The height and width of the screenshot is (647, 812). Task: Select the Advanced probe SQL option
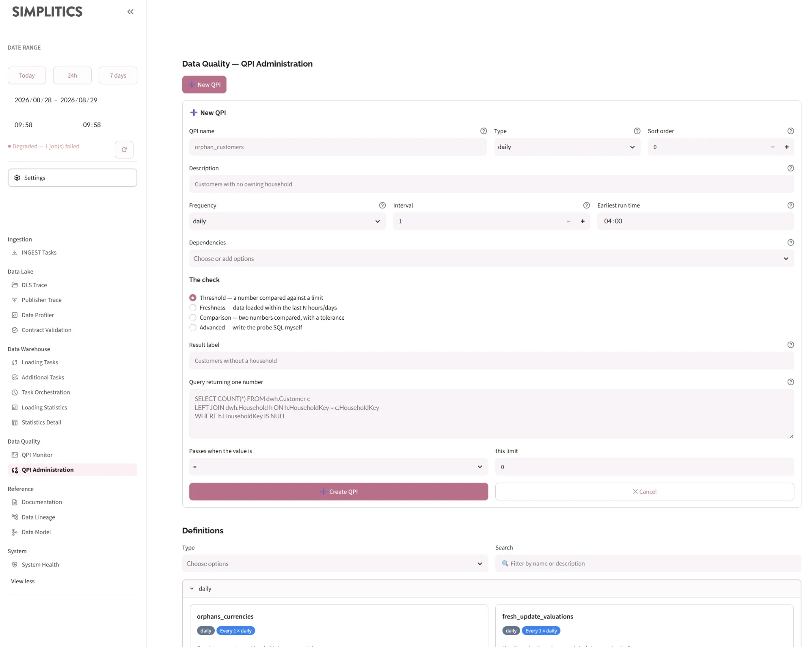[193, 327]
